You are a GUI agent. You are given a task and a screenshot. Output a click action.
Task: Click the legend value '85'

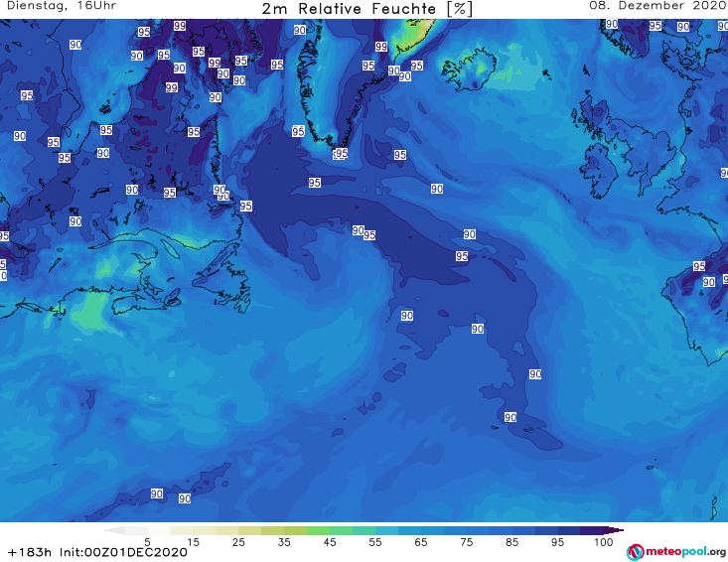[x=511, y=542]
